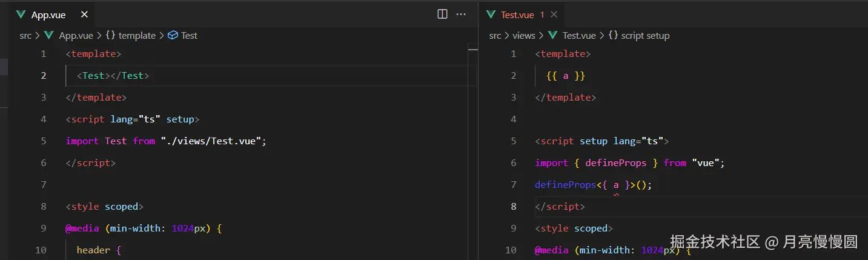Click <style scoped> tag in Test.vue
Screen dimensions: 868x260
pos(574,228)
